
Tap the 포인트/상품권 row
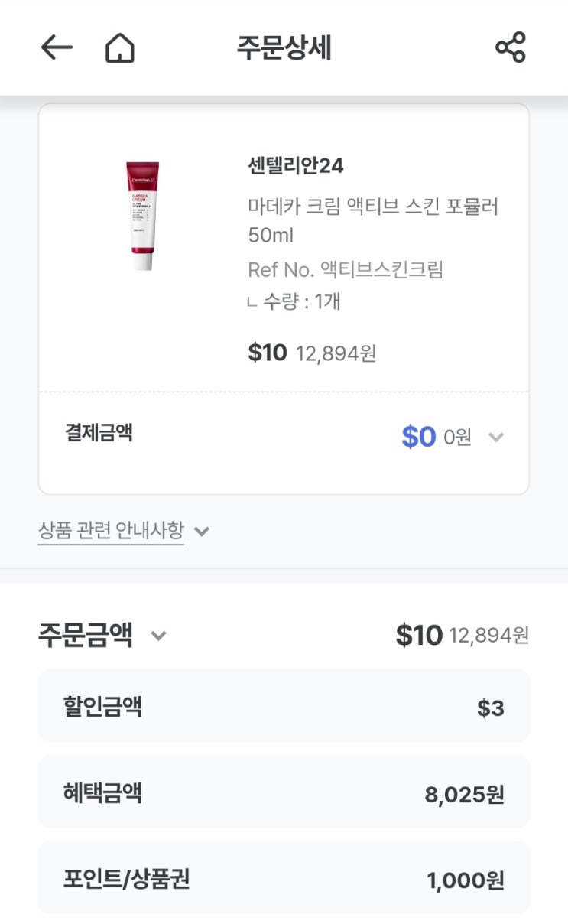tap(284, 878)
